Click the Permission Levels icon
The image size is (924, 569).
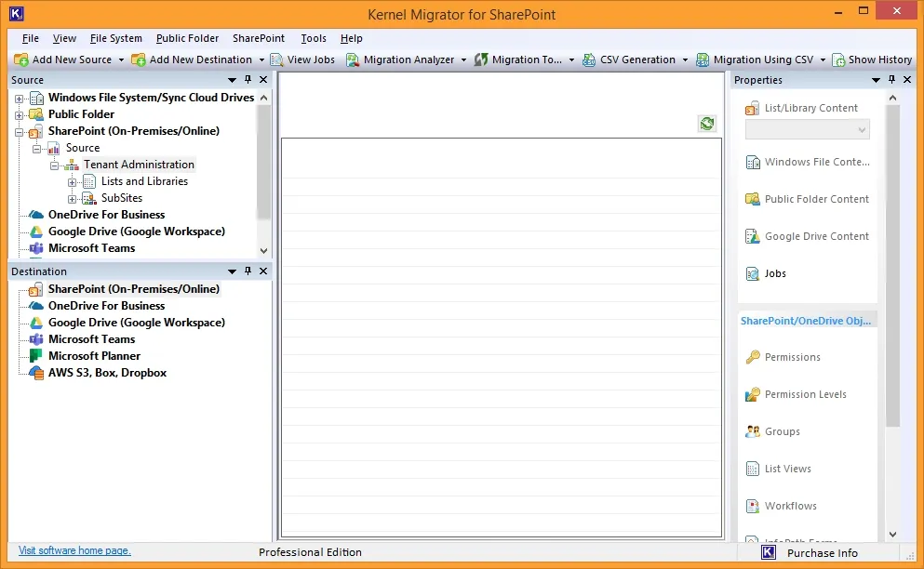coord(753,394)
